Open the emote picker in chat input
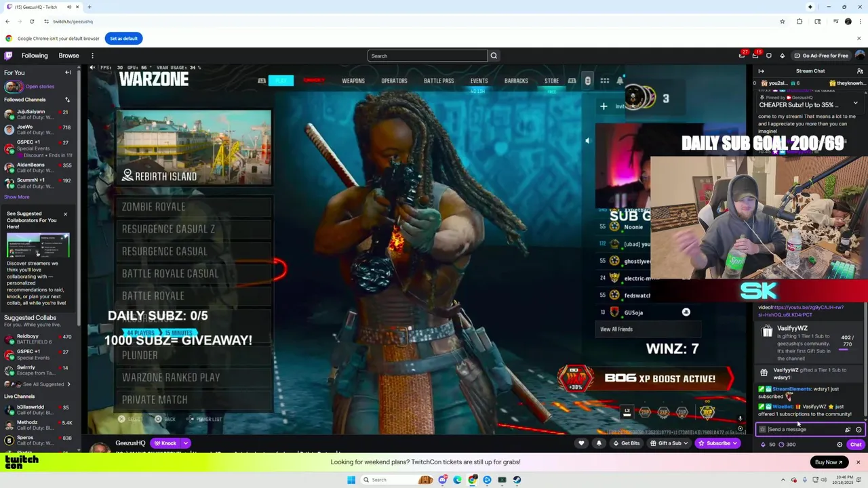 point(859,429)
